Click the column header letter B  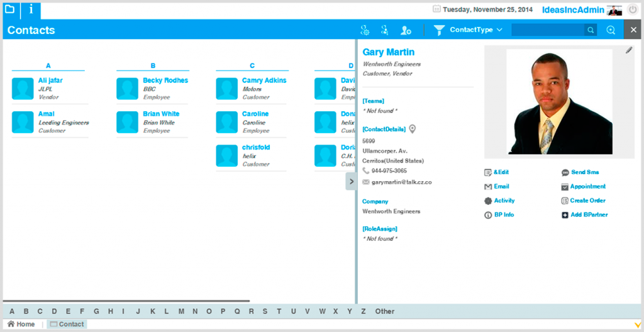point(153,65)
